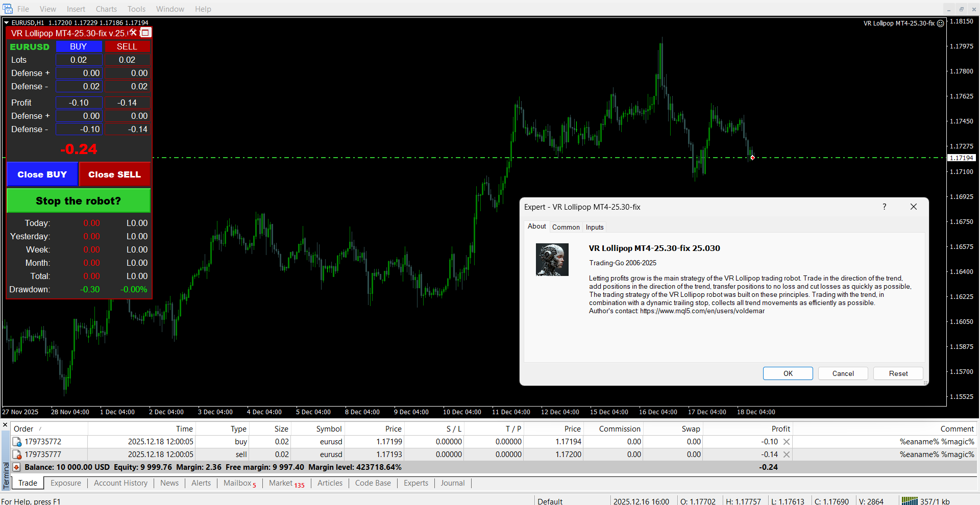The width and height of the screenshot is (980, 505).
Task: Close buy order 179735772 with its X
Action: point(787,442)
